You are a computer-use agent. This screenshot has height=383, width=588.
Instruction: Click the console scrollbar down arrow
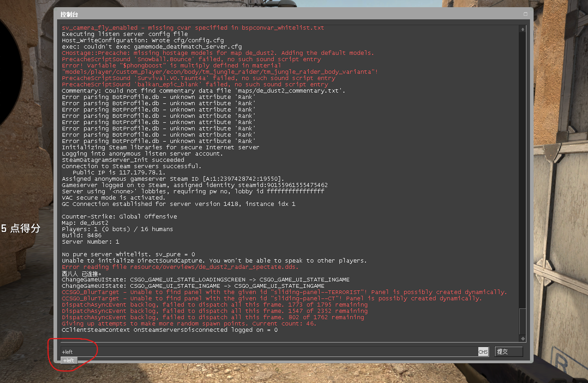522,338
